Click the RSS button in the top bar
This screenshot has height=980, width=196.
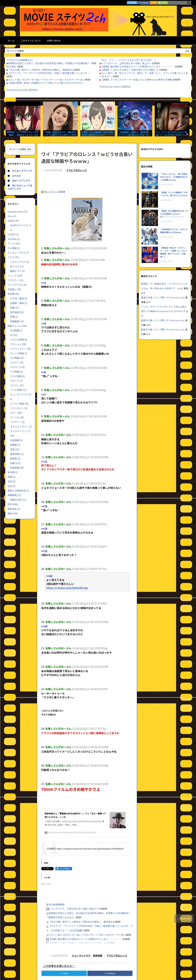tap(154, 3)
